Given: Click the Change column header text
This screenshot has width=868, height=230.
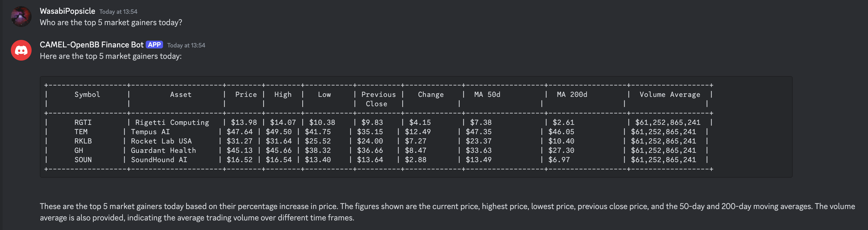Looking at the screenshot, I should point(431,95).
